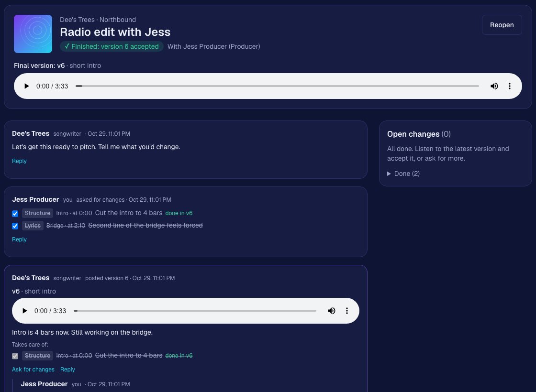Image resolution: width=536 pixels, height=392 pixels.
Task: Play the posted version 6 audio
Action: (x=24, y=311)
